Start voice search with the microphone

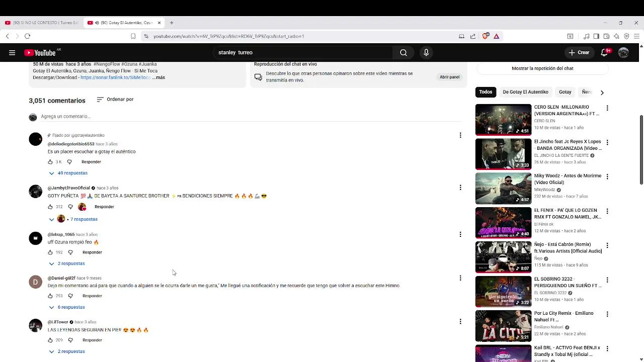(x=426, y=52)
